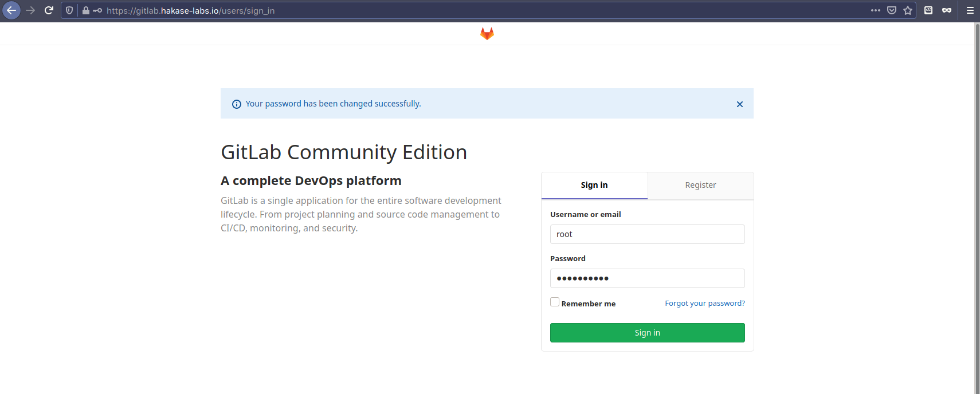Click the page's vertical scrollbar

[x=977, y=208]
